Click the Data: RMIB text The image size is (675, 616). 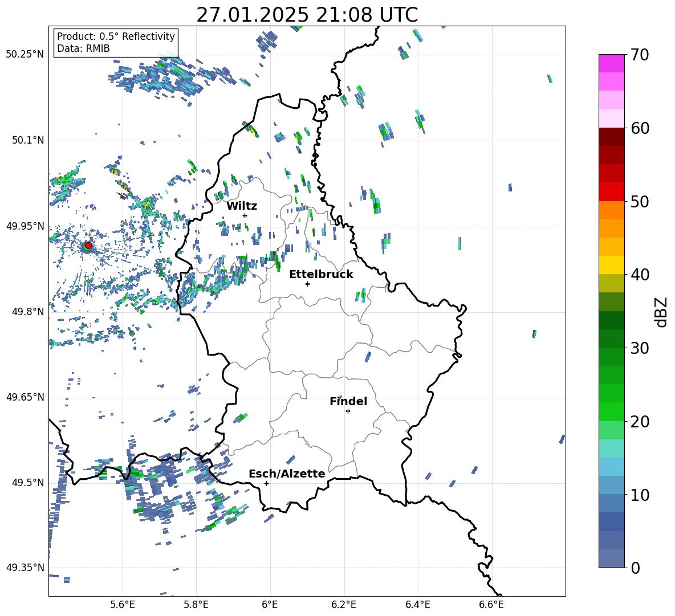coord(83,48)
